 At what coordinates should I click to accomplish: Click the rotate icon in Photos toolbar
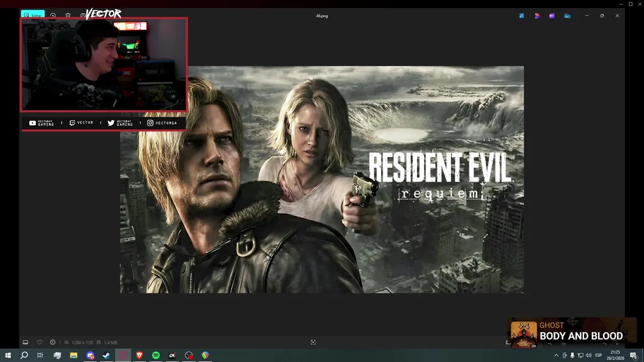pos(53,16)
